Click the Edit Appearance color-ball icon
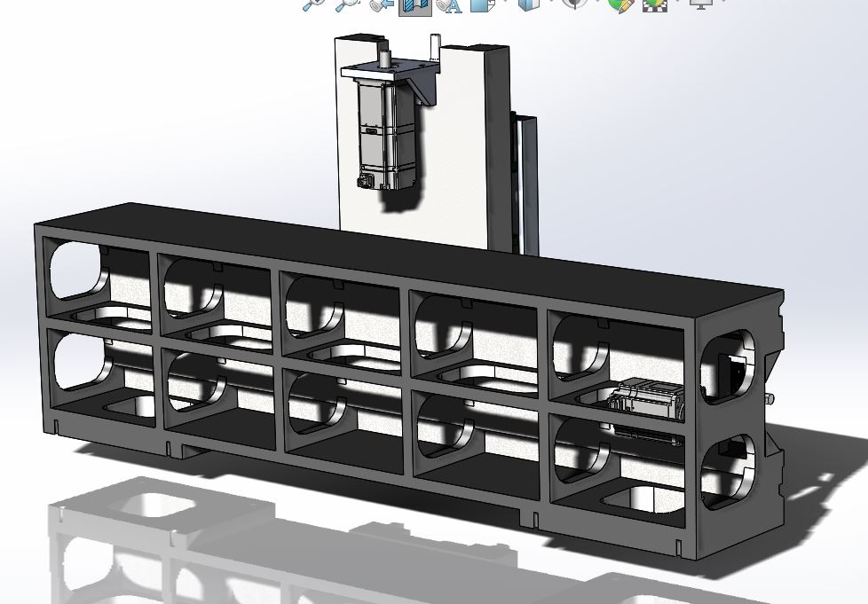Screen dimensions: 868x604 click(620, 5)
